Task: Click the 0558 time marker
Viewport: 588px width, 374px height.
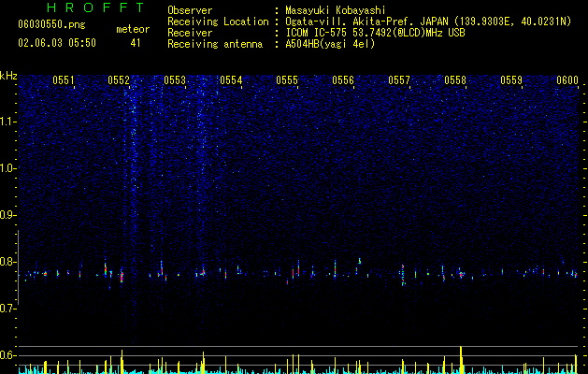Action: (x=455, y=80)
